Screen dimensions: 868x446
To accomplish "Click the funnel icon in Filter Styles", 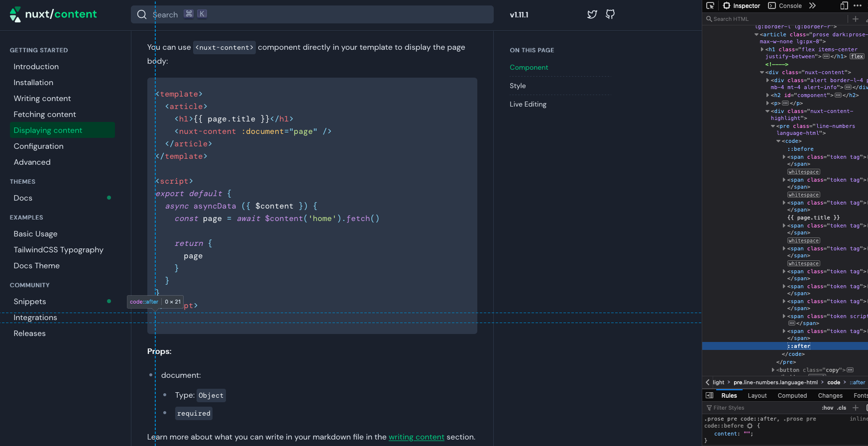I will (709, 408).
